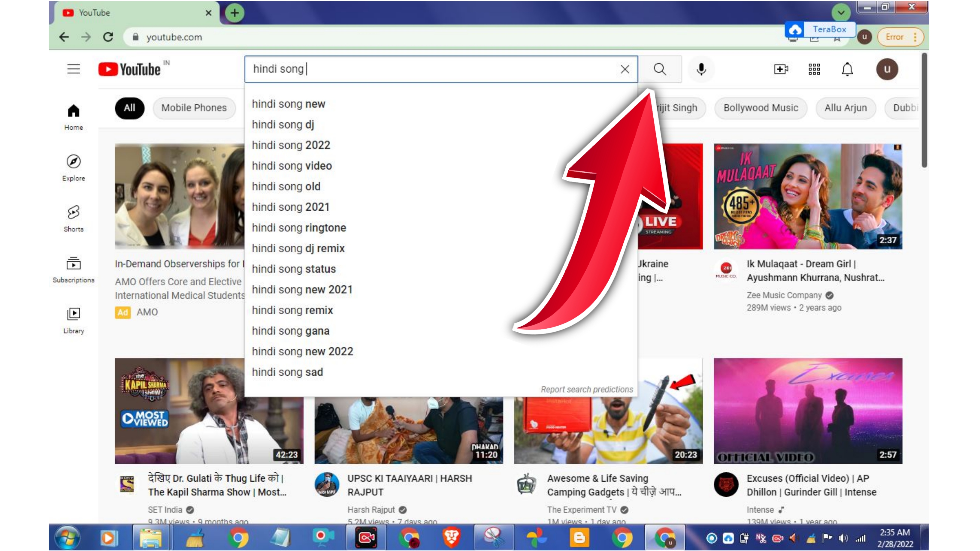The width and height of the screenshot is (980, 551).
Task: Go back in the browser
Action: click(64, 37)
